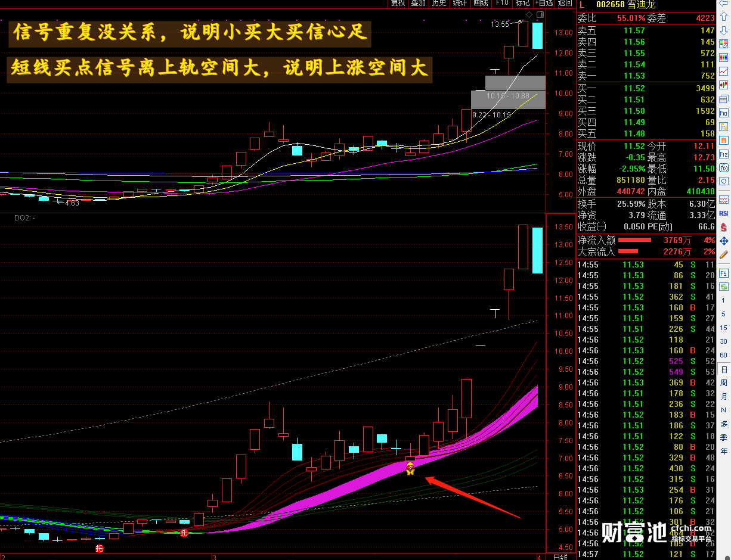Click the 委比 value 55.01%
731x560 pixels.
click(631, 18)
